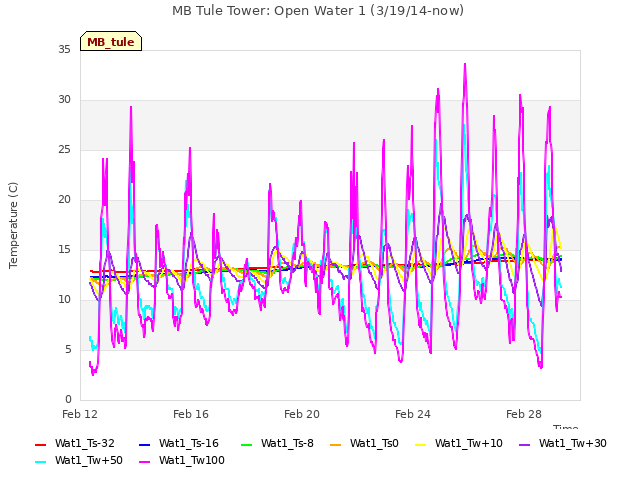The width and height of the screenshot is (640, 480).
Task: Click the magenta Wat1_Tw100 color marker
Action: tap(144, 462)
